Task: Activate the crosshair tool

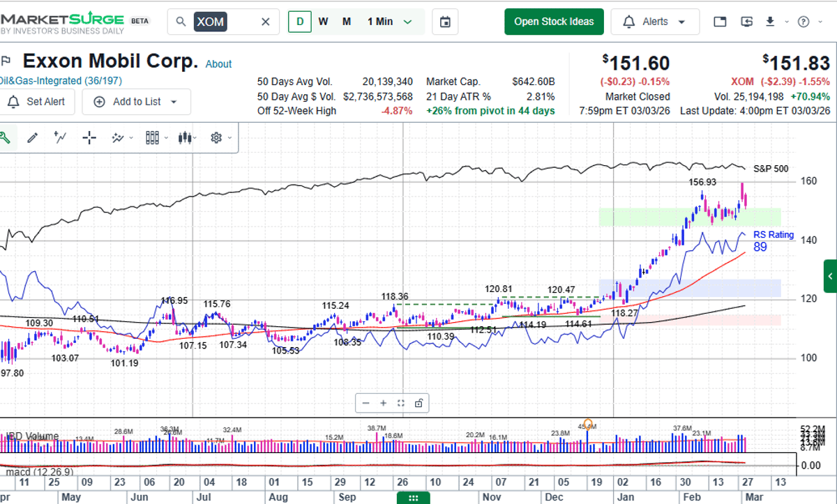Action: (89, 137)
